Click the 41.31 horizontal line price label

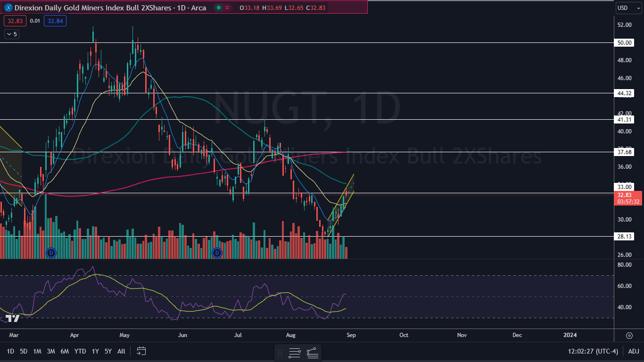[x=624, y=120]
